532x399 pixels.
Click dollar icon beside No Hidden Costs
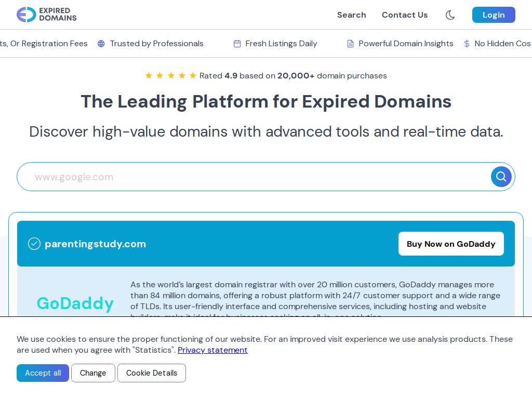[467, 44]
